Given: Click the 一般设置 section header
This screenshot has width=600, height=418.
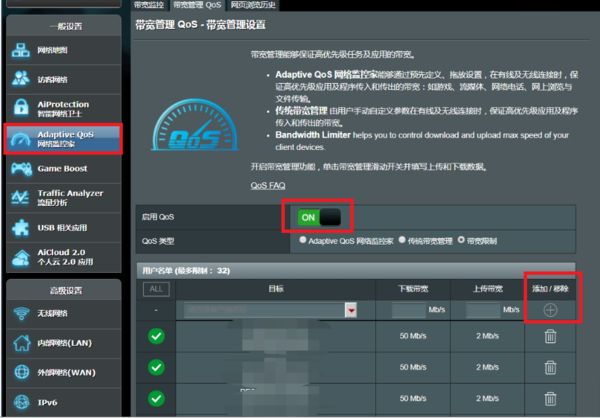Looking at the screenshot, I should pos(66,26).
